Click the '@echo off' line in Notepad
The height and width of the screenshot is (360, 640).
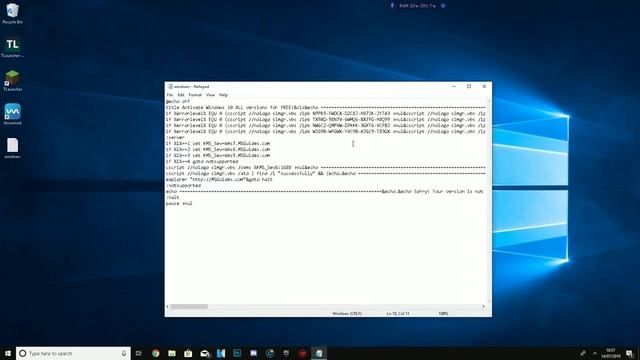[178, 101]
